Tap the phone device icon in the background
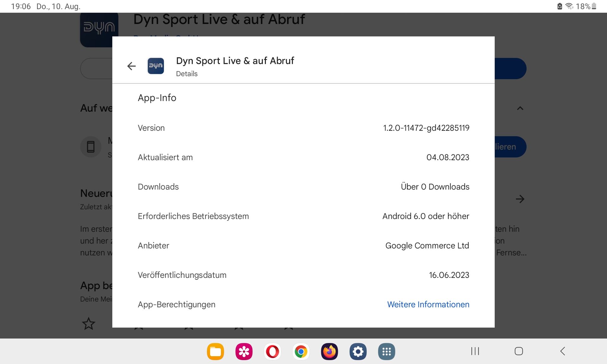 91,147
